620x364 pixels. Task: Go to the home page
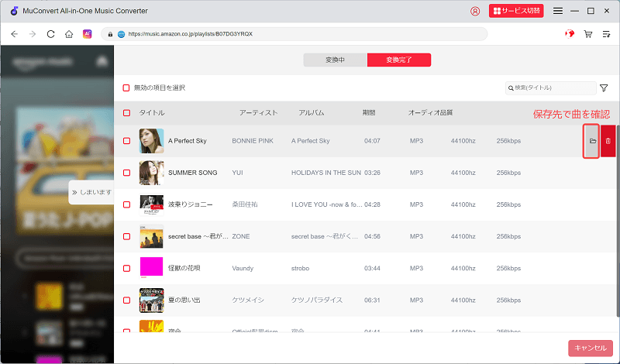pos(69,34)
